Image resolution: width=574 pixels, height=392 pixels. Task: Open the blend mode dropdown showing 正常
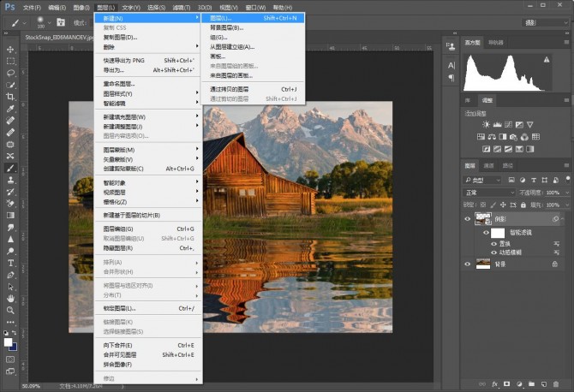coord(488,193)
